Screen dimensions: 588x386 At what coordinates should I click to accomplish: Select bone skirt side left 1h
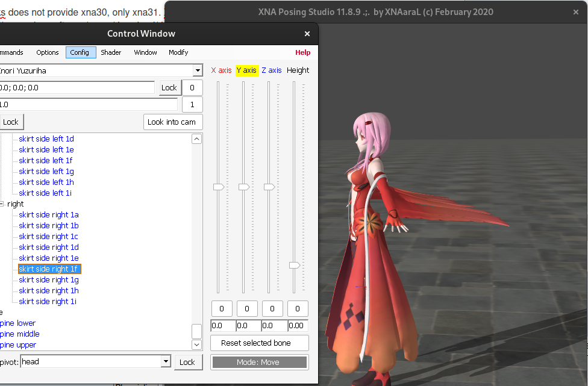pyautogui.click(x=46, y=182)
